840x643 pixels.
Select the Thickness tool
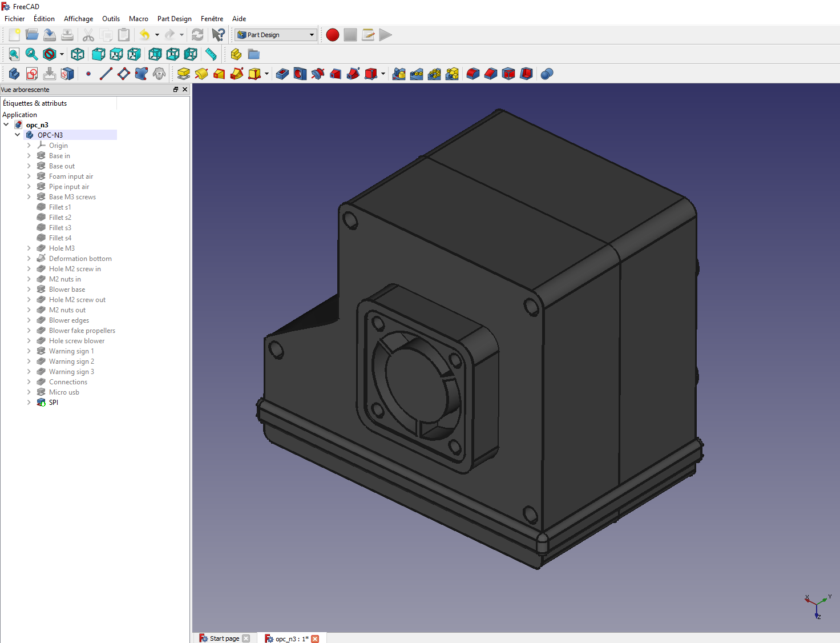526,74
